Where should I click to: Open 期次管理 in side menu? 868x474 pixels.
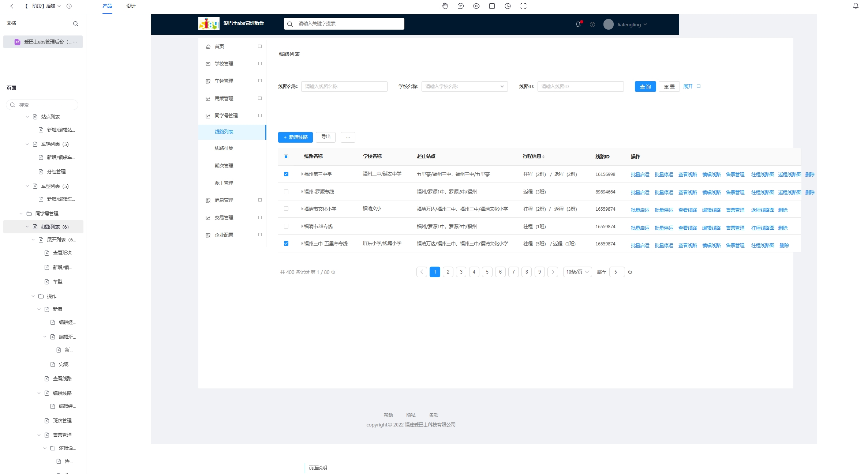(224, 166)
